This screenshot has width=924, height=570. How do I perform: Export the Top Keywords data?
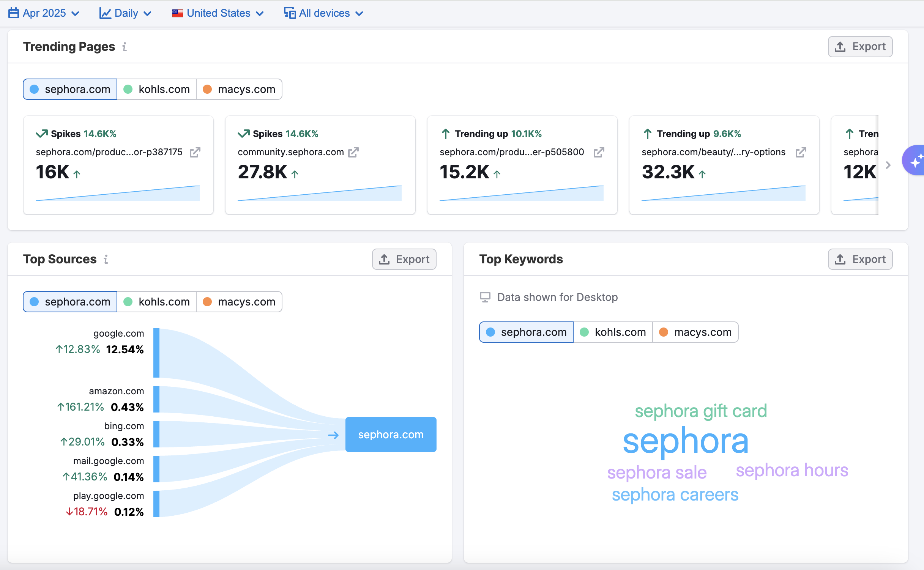tap(860, 259)
